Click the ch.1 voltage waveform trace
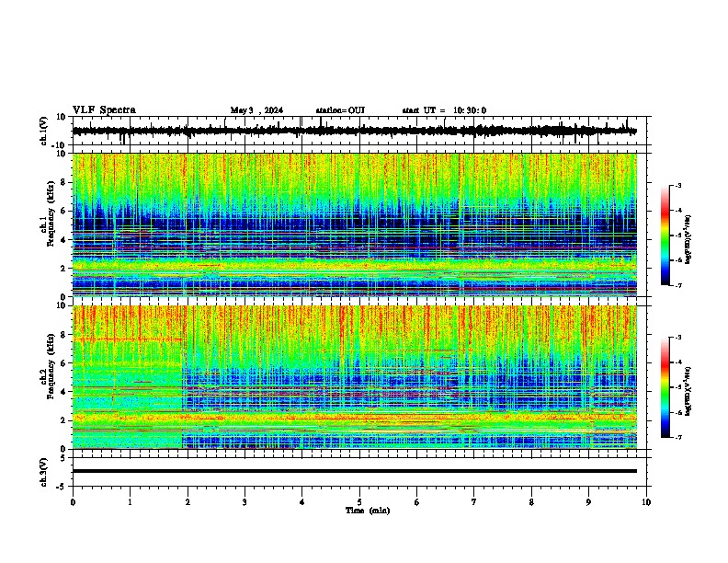 click(x=354, y=131)
